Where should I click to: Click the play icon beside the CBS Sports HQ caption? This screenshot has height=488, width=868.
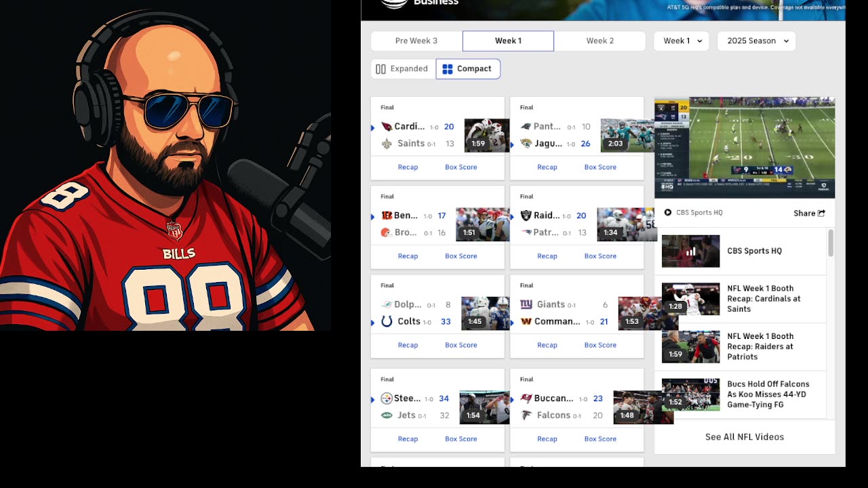pyautogui.click(x=668, y=212)
